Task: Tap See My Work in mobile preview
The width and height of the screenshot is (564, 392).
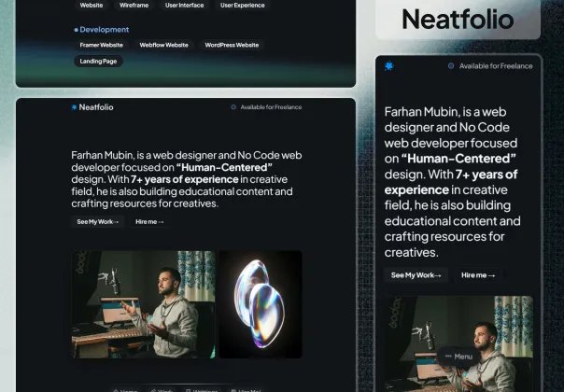Action: click(x=416, y=275)
